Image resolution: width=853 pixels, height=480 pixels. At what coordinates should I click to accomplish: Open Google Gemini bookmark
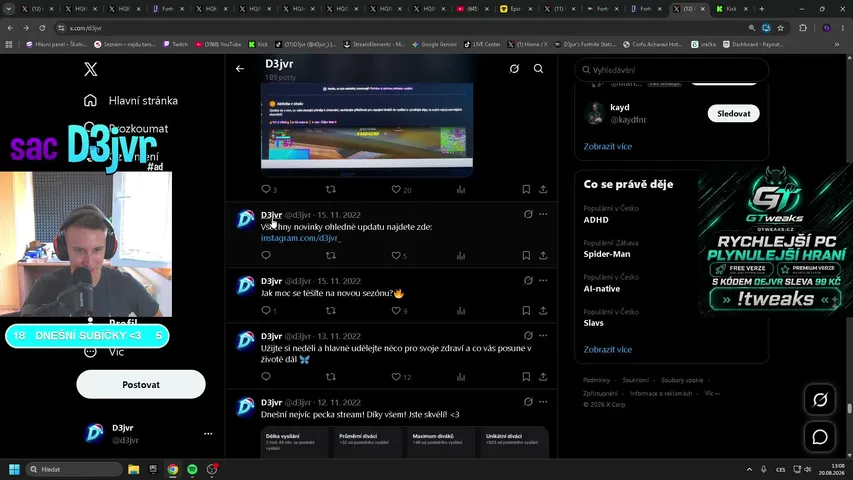click(434, 44)
